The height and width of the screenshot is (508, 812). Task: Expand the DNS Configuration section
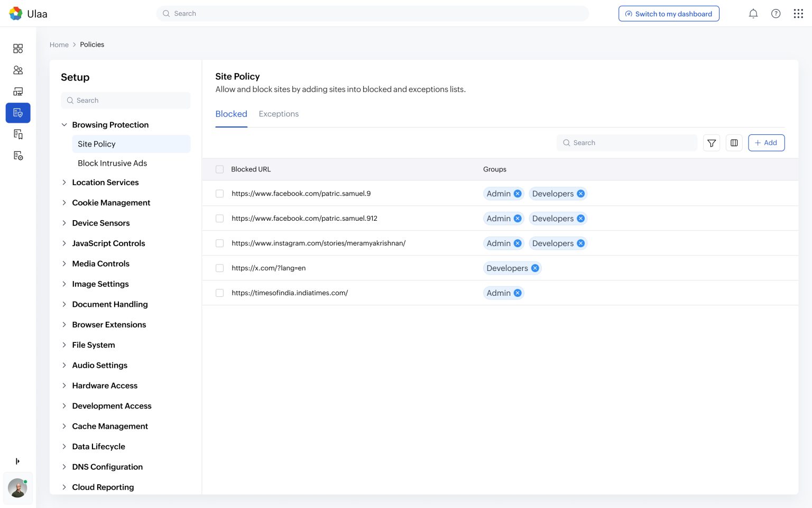[64, 467]
